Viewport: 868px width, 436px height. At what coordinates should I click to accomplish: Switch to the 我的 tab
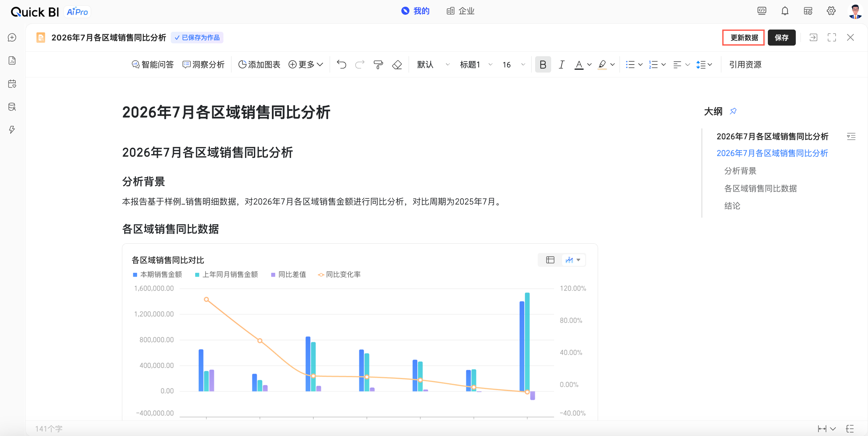415,11
